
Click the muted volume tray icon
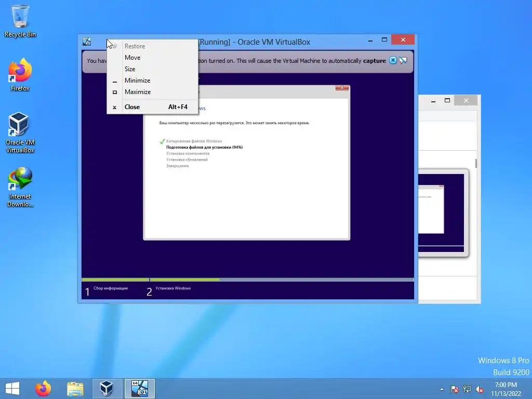click(480, 389)
